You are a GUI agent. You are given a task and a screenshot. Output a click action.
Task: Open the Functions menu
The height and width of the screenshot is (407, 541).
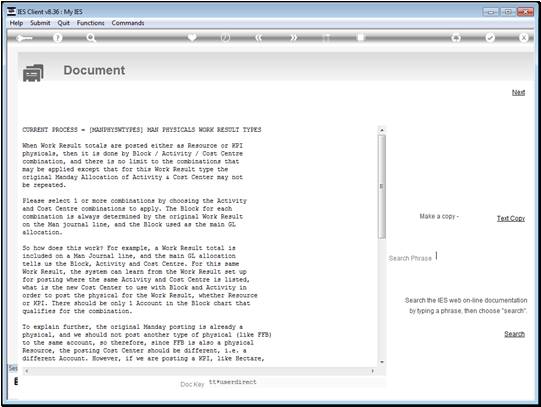[x=90, y=23]
